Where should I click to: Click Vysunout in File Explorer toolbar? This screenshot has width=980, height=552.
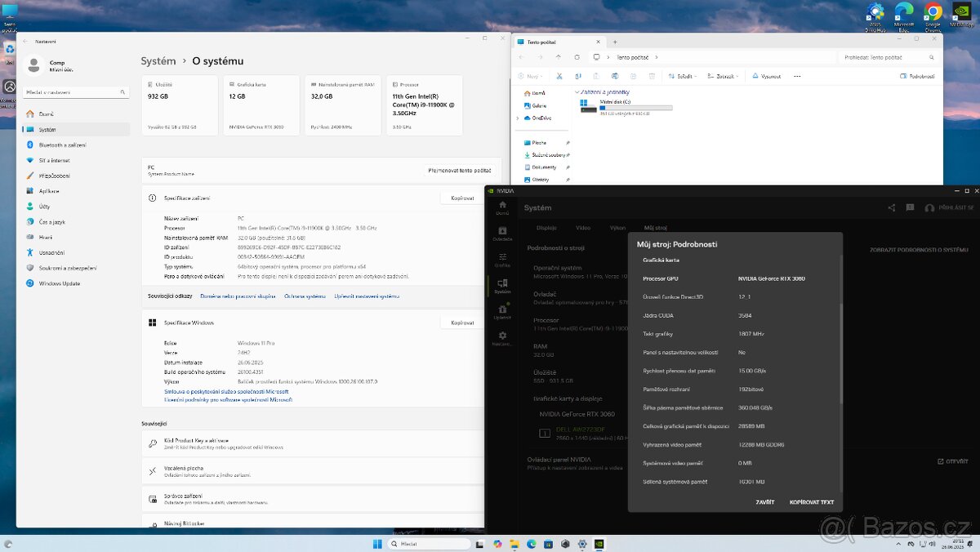765,76
